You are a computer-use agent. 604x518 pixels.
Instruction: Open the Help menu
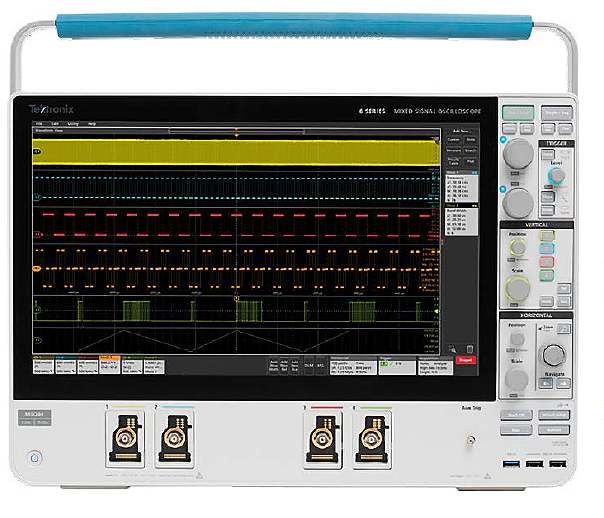92,123
